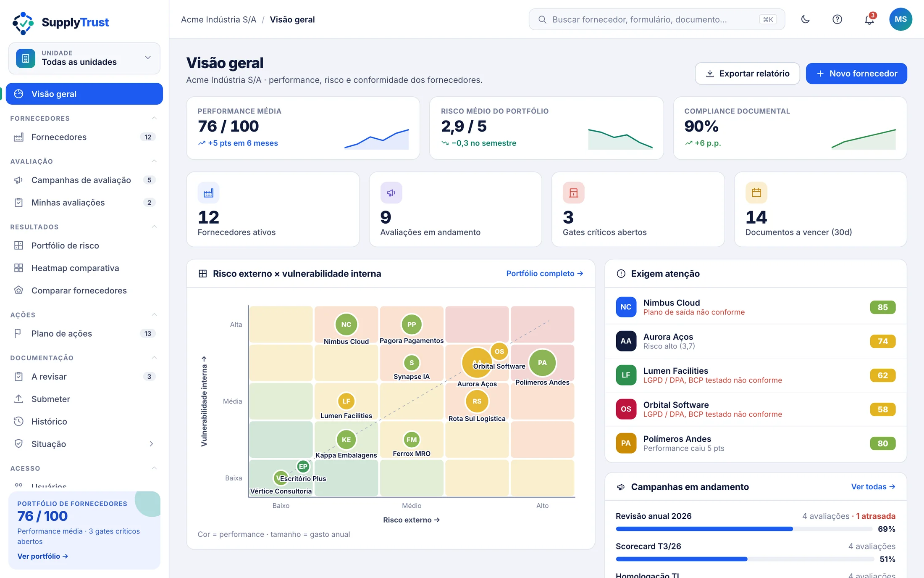Click Novo fornecedor button

coord(856,74)
